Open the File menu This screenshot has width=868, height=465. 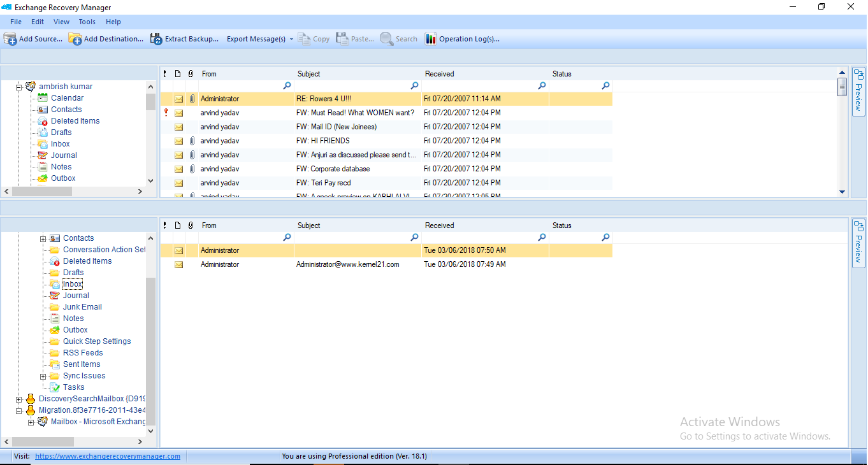pos(16,22)
